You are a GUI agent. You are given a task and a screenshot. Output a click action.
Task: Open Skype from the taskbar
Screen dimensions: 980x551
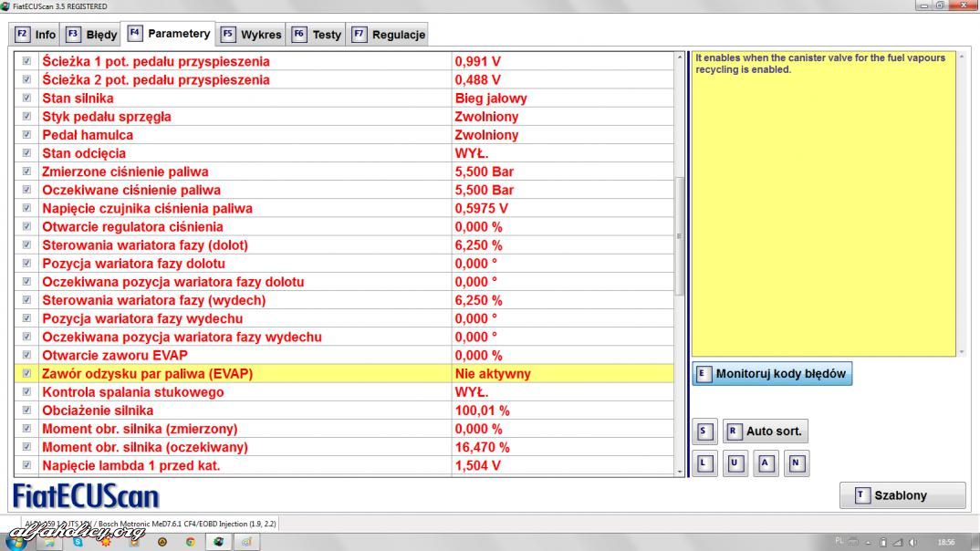[x=79, y=541]
